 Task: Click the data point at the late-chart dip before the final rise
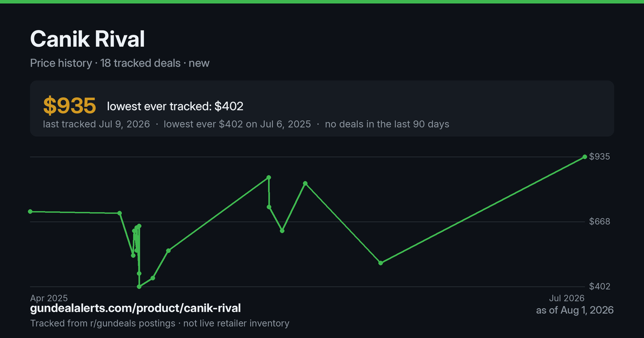tap(380, 263)
